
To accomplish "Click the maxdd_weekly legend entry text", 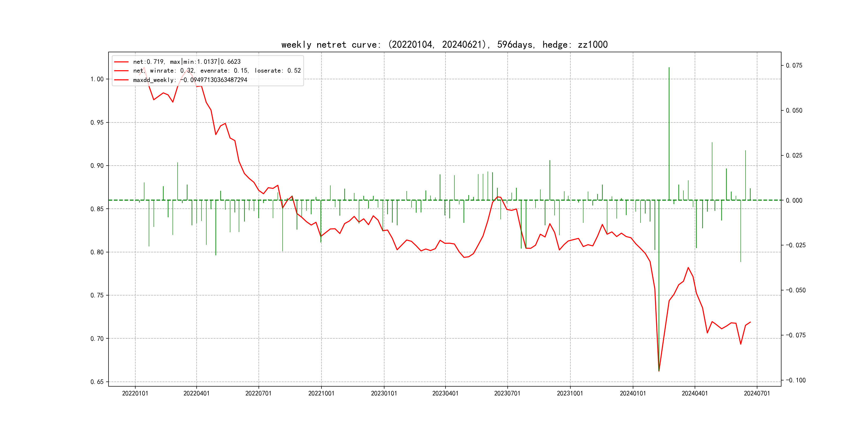I will pos(190,80).
